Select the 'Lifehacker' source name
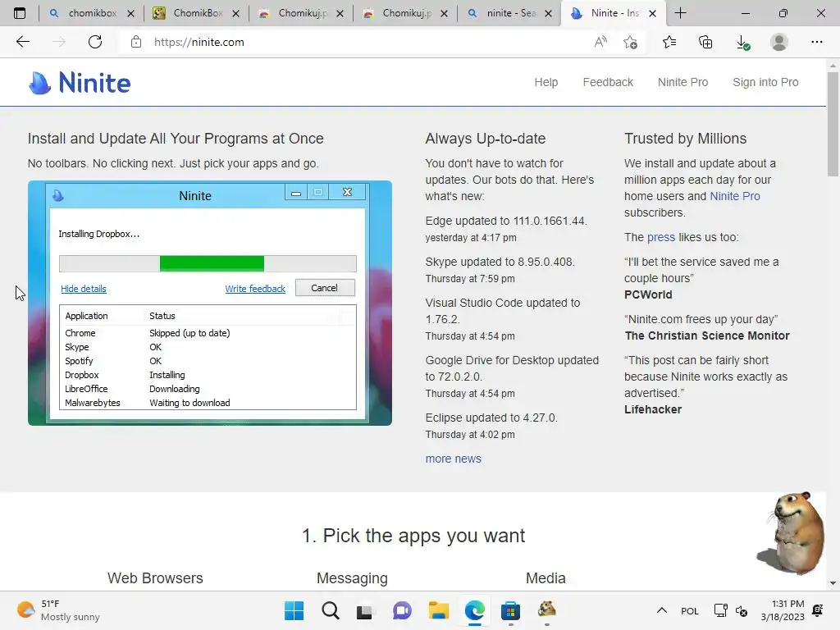840x630 pixels. tap(653, 409)
